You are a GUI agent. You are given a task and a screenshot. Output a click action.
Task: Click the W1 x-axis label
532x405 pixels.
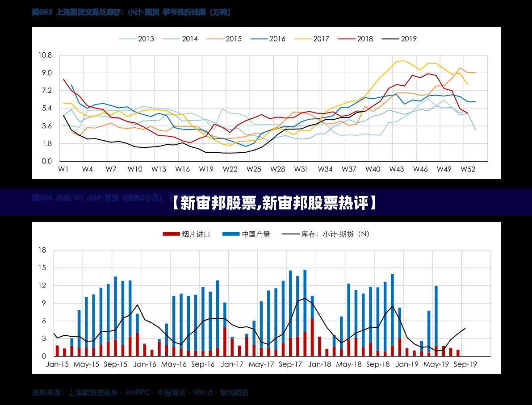pos(63,169)
